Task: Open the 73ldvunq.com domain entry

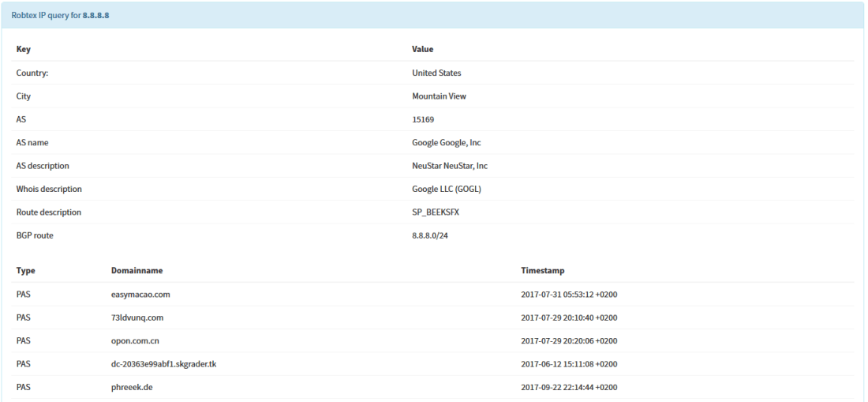Action: pos(138,317)
